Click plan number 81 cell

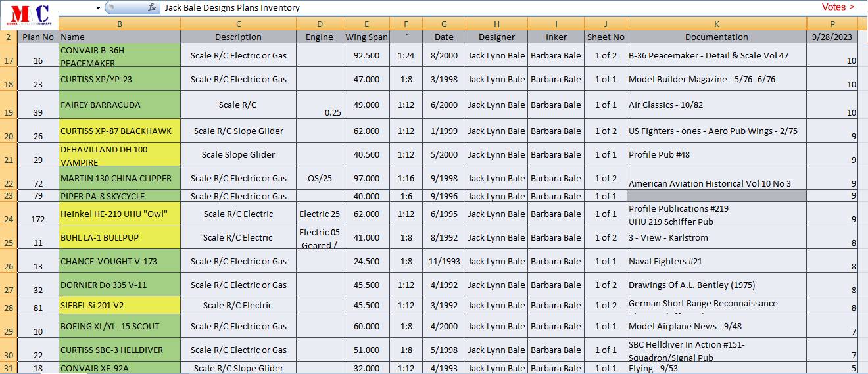point(38,305)
